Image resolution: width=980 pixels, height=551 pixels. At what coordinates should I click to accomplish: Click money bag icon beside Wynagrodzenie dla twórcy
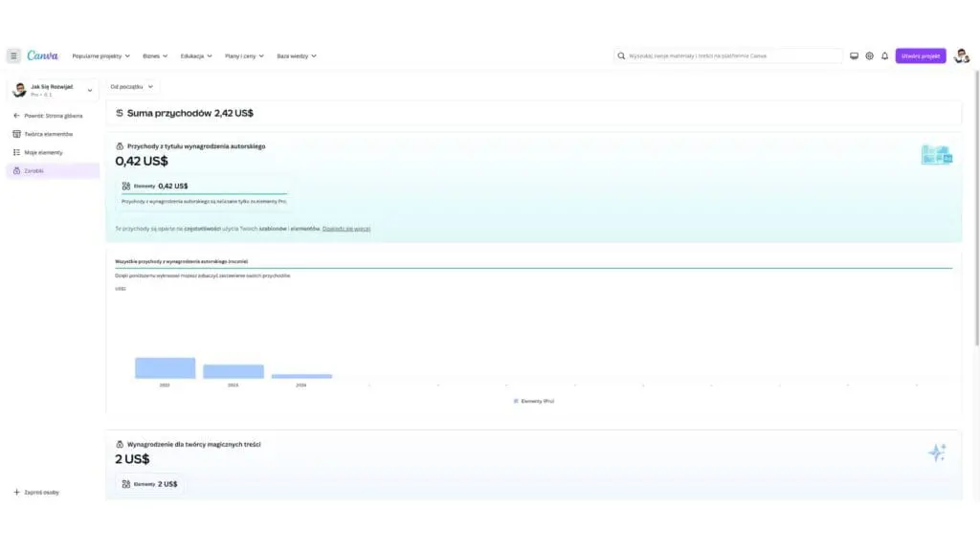tap(120, 444)
